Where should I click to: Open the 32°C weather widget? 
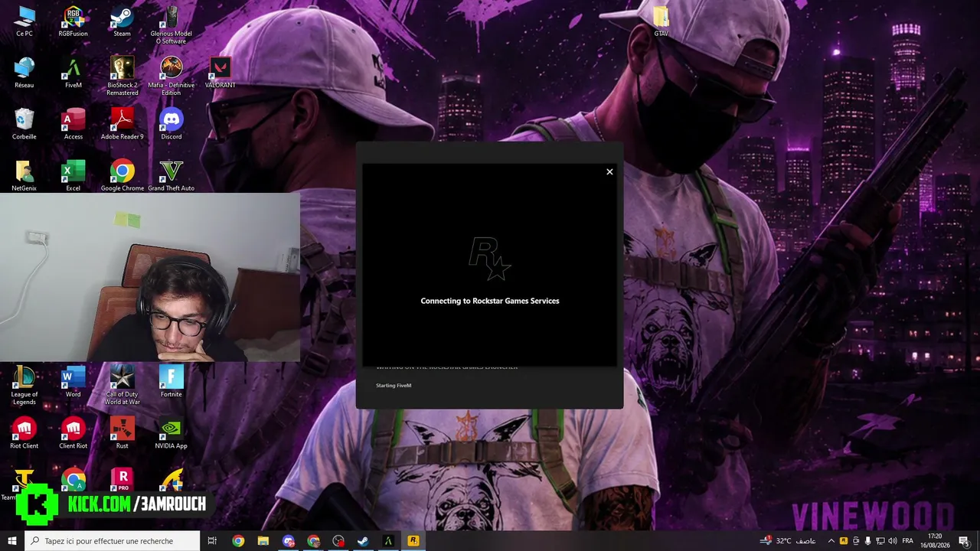pos(787,541)
